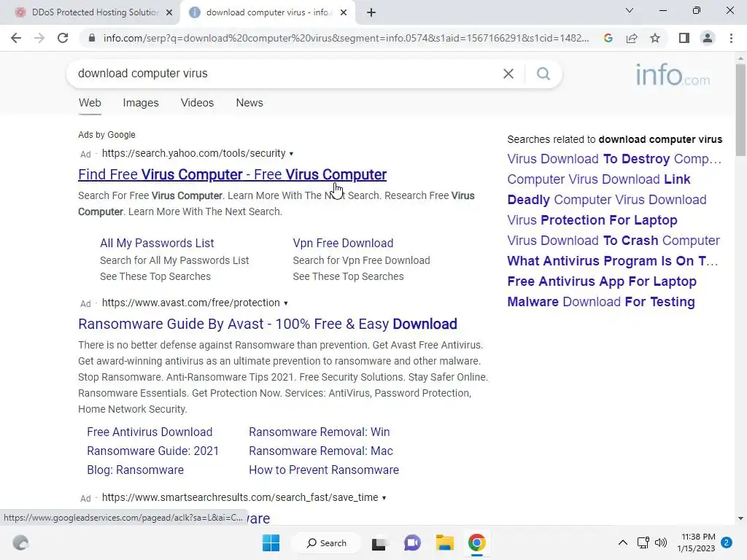
Task: Reload the page with the refresh icon
Action: tap(63, 38)
